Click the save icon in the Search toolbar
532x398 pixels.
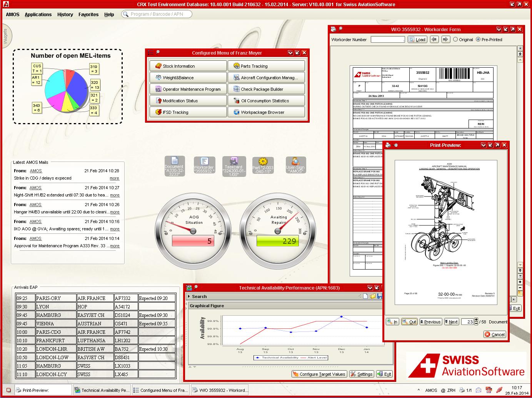tap(380, 296)
